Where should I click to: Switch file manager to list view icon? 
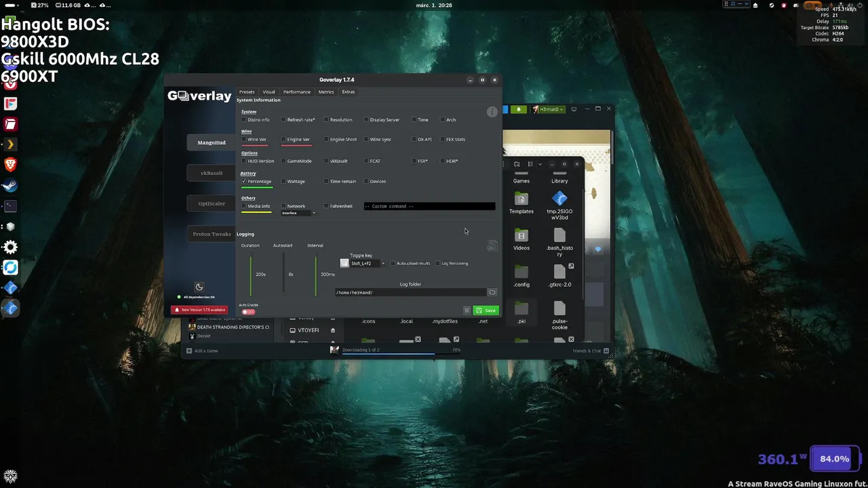(530, 164)
